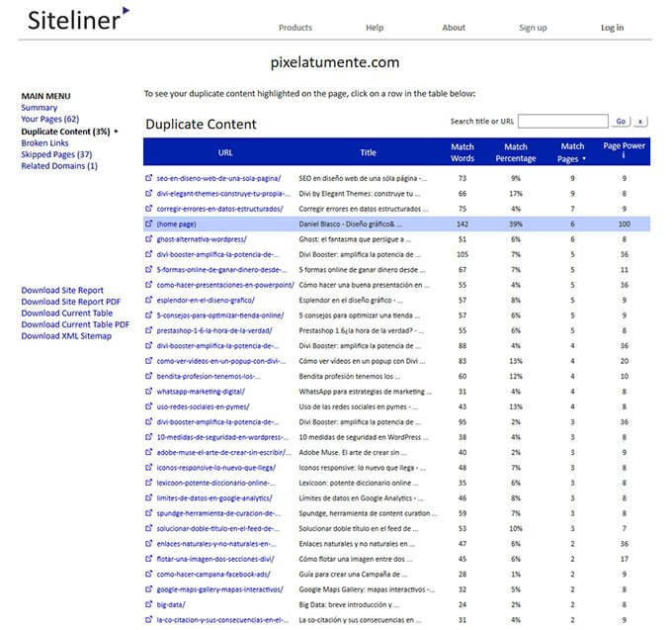The width and height of the screenshot is (672, 630).
Task: Download Current Table
Action: (x=67, y=314)
